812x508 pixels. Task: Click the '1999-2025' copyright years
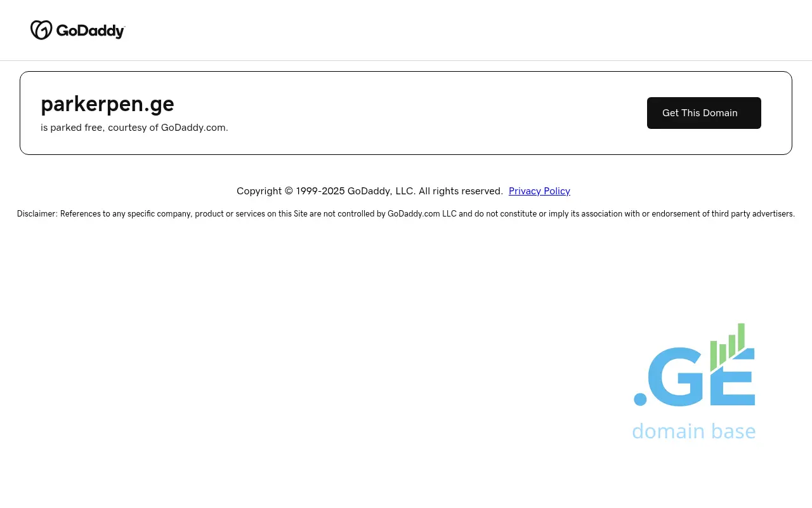pyautogui.click(x=320, y=191)
